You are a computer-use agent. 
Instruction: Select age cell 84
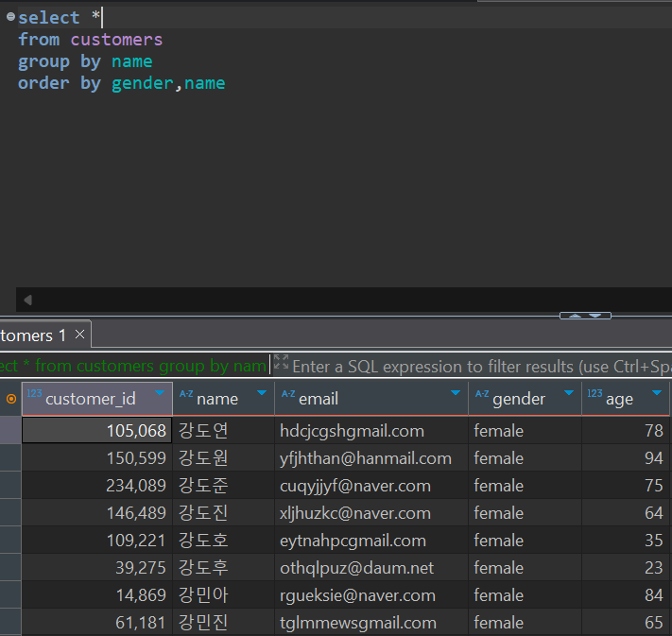[x=626, y=594]
